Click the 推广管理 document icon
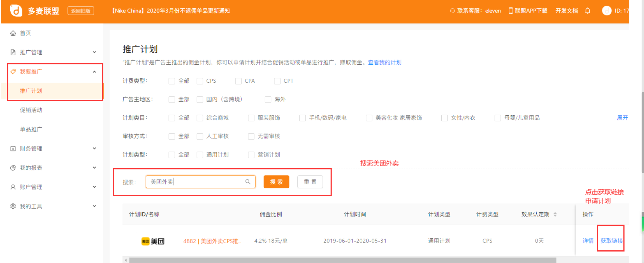The width and height of the screenshot is (644, 263). [x=13, y=52]
